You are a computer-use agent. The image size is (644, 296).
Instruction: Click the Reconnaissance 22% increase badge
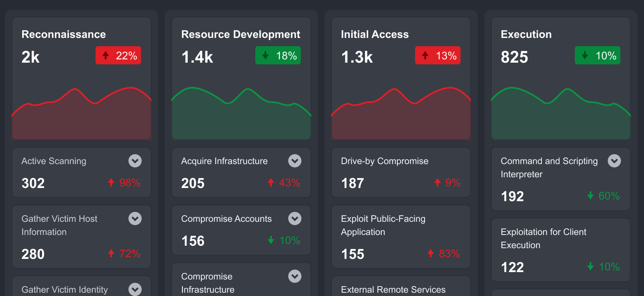point(118,56)
